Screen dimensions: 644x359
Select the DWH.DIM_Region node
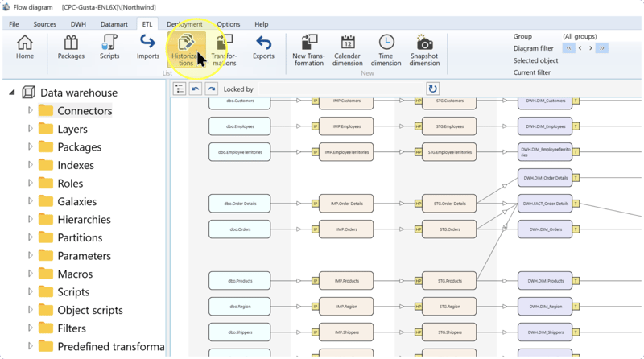click(545, 307)
